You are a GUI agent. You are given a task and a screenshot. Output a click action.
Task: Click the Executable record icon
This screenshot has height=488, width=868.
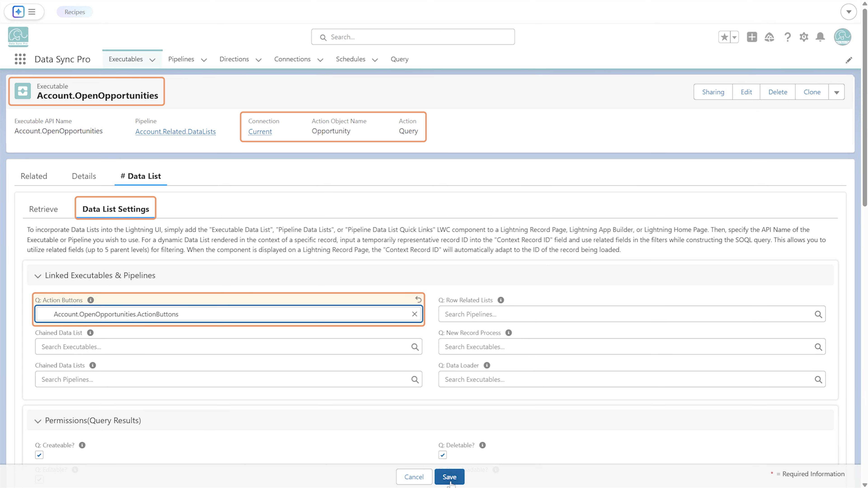point(23,91)
